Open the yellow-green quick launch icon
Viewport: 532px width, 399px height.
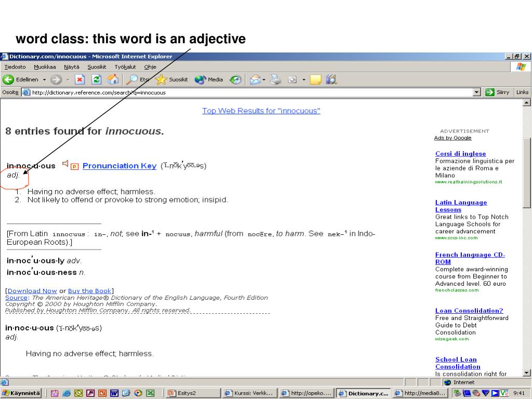pyautogui.click(x=78, y=393)
